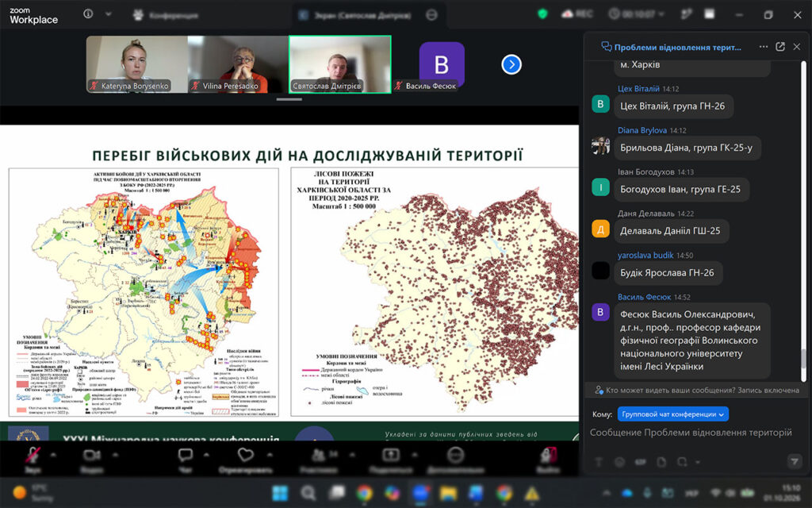The image size is (812, 508).
Task: Expand screenshot options arrow in composer
Action: point(698,462)
